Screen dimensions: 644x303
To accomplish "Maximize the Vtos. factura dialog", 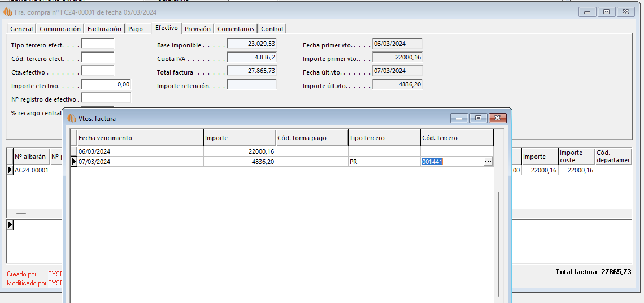I will pyautogui.click(x=478, y=118).
